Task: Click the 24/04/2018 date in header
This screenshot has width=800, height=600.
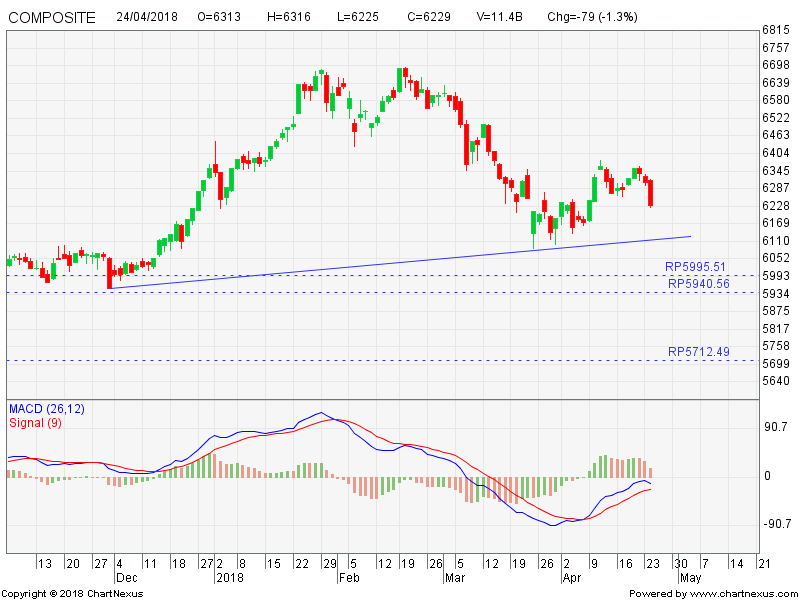Action: (x=147, y=18)
